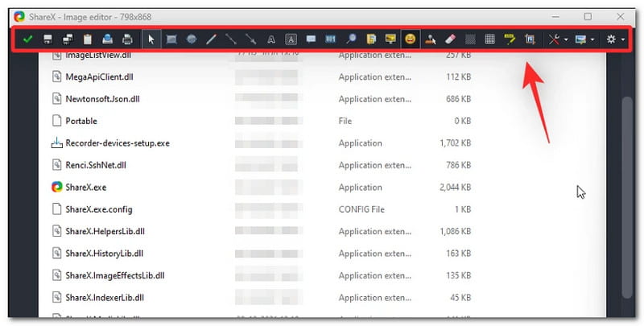Click the ShareX.exe file name

click(86, 188)
